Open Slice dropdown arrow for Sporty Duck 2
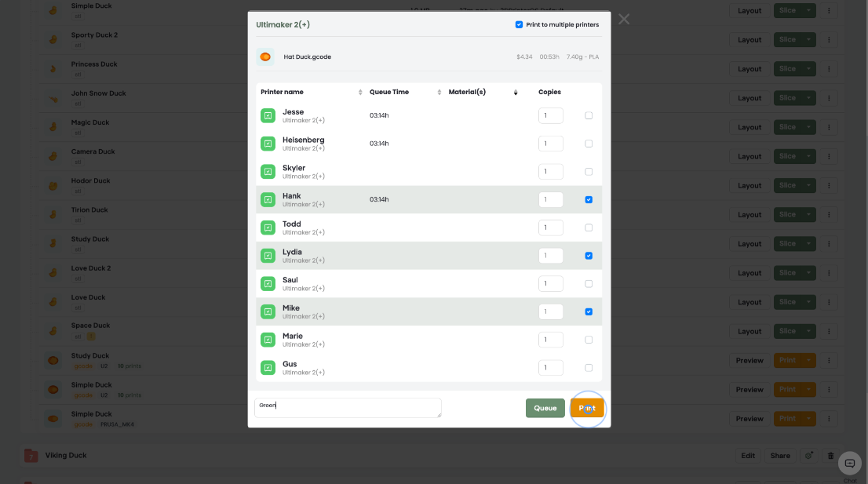 (x=808, y=40)
